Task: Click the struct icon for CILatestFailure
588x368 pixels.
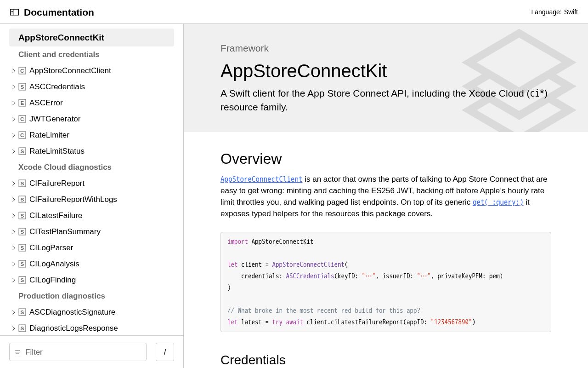Action: (22, 216)
